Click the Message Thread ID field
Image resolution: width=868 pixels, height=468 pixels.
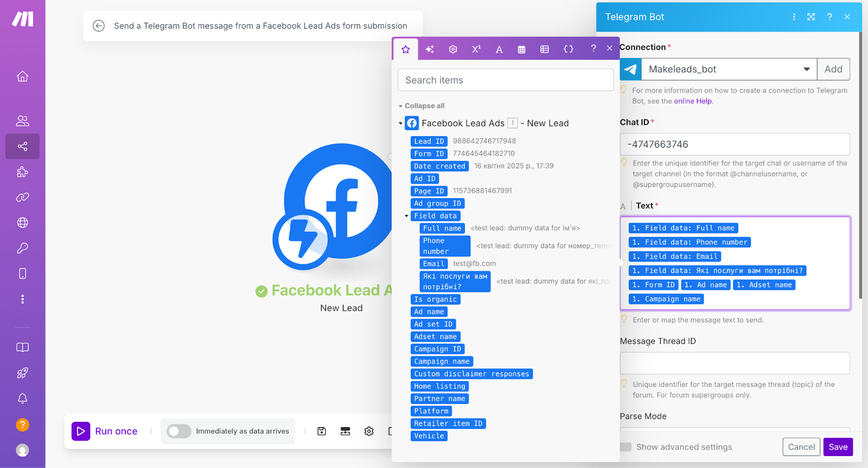[735, 363]
